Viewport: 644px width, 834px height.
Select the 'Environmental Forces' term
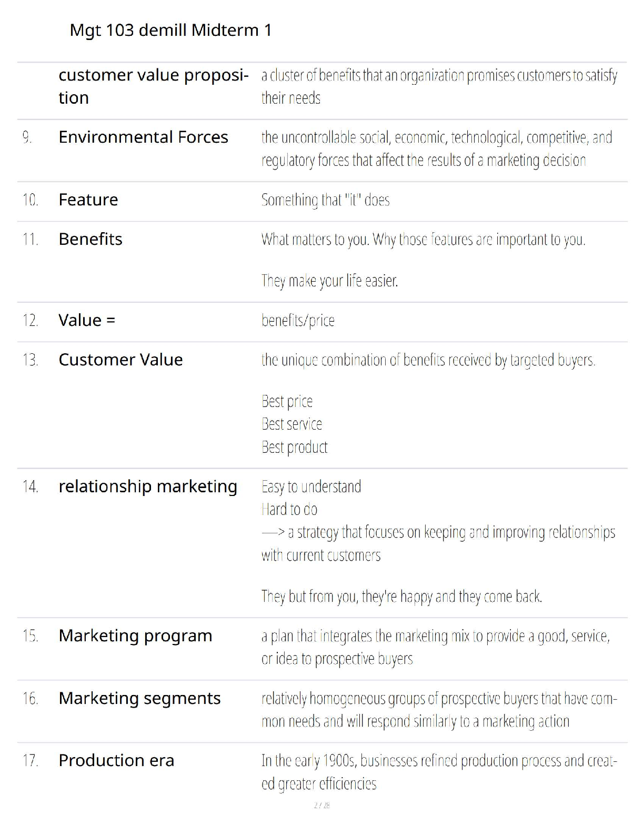tap(143, 137)
